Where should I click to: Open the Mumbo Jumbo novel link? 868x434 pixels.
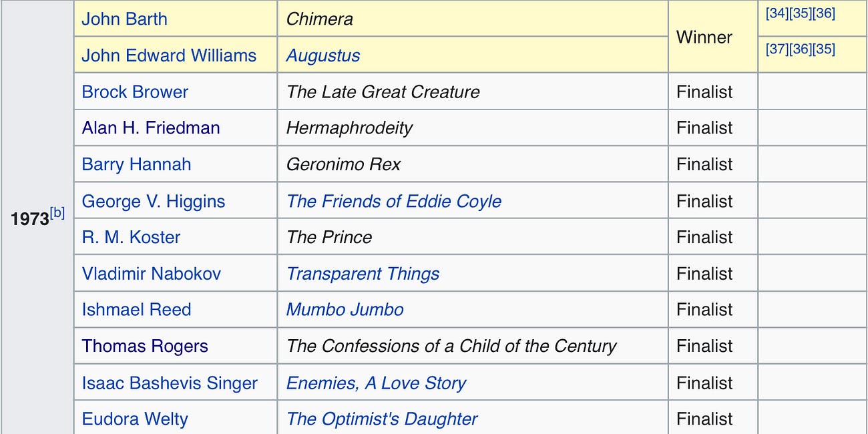pyautogui.click(x=345, y=310)
